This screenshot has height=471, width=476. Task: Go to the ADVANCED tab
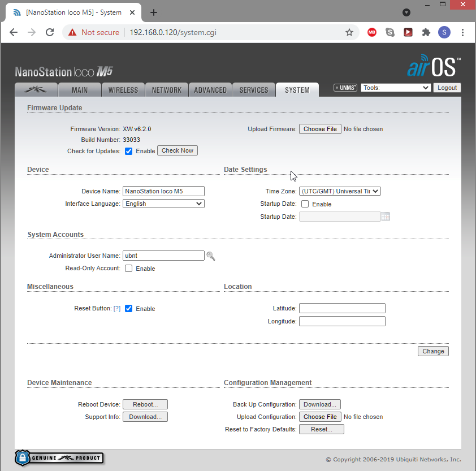210,90
